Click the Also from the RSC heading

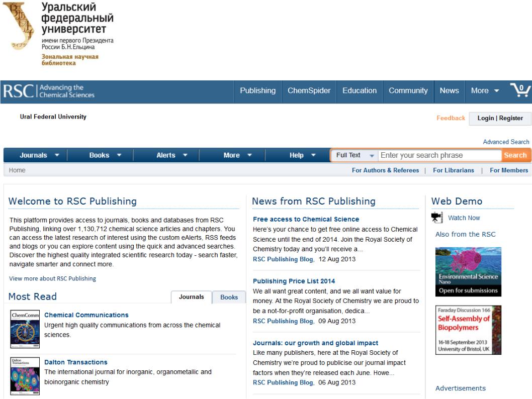click(x=465, y=234)
